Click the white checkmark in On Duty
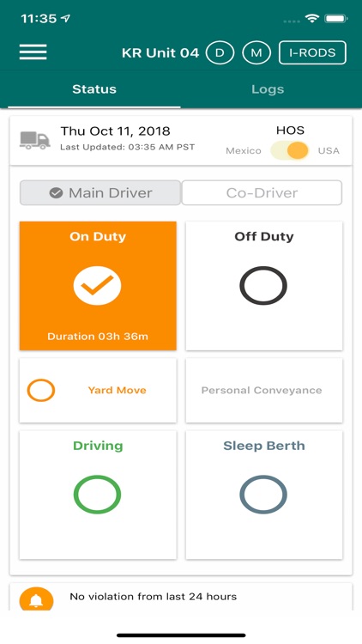The width and height of the screenshot is (362, 644). point(97,285)
